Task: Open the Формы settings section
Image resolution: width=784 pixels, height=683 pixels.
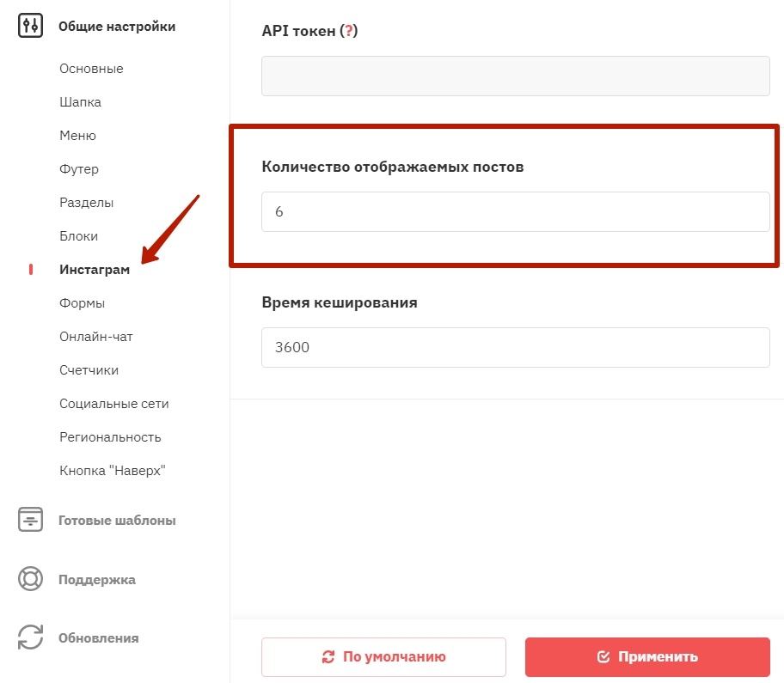Action: 82,302
